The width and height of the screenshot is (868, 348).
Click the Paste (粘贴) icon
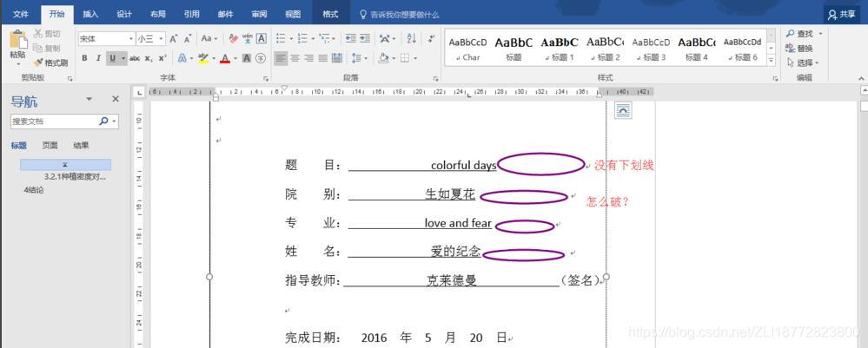pyautogui.click(x=17, y=40)
